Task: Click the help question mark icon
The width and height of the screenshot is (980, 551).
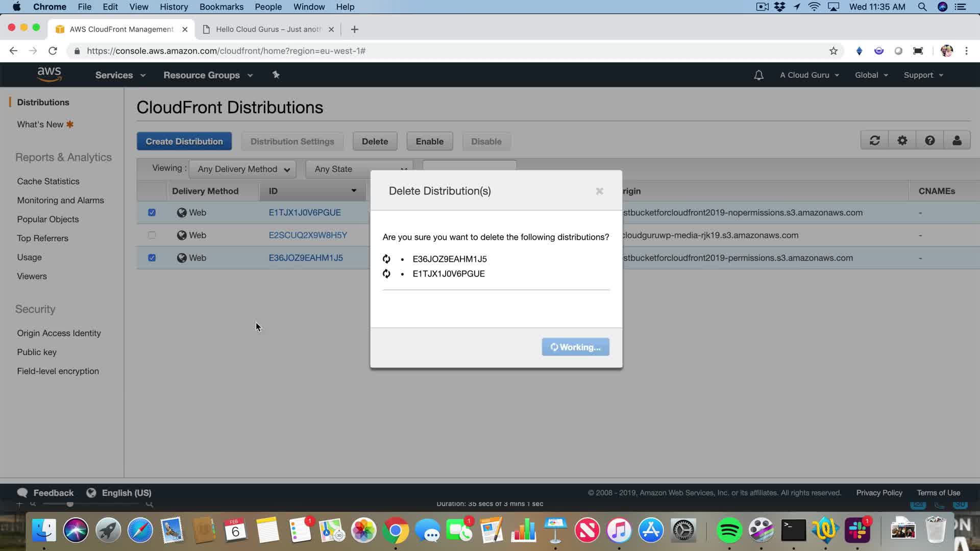Action: (x=929, y=141)
